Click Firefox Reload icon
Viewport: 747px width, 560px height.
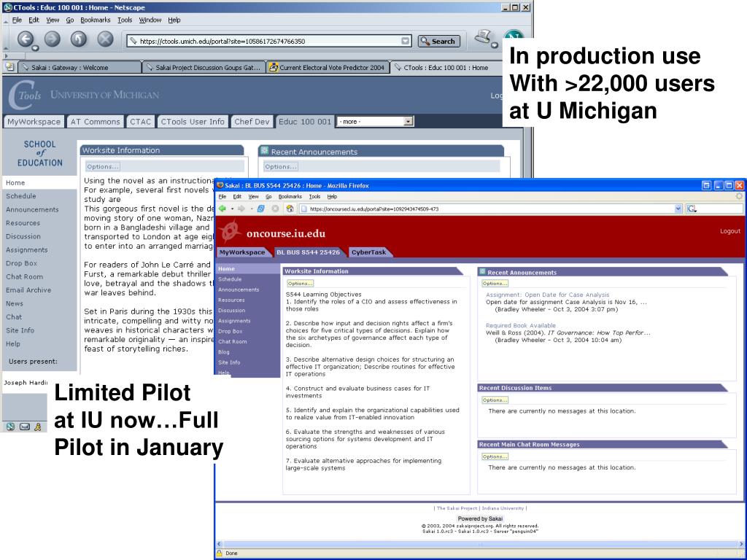[260, 209]
